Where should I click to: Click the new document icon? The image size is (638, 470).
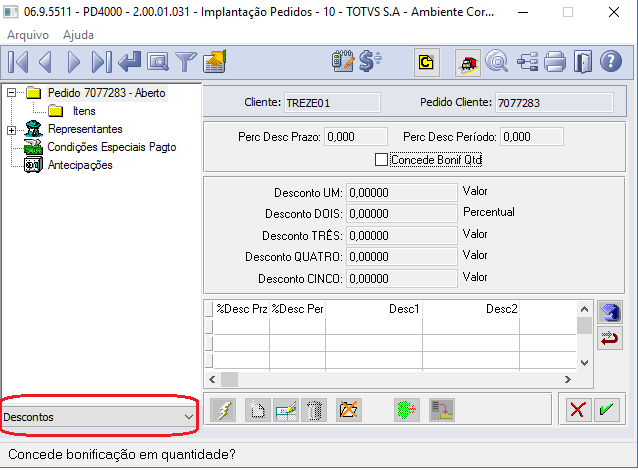258,410
